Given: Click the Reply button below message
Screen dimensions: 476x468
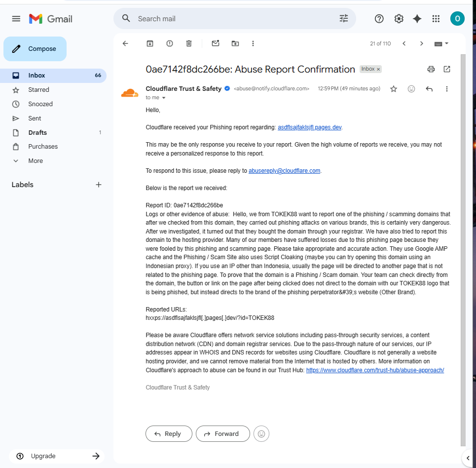Looking at the screenshot, I should click(x=169, y=433).
